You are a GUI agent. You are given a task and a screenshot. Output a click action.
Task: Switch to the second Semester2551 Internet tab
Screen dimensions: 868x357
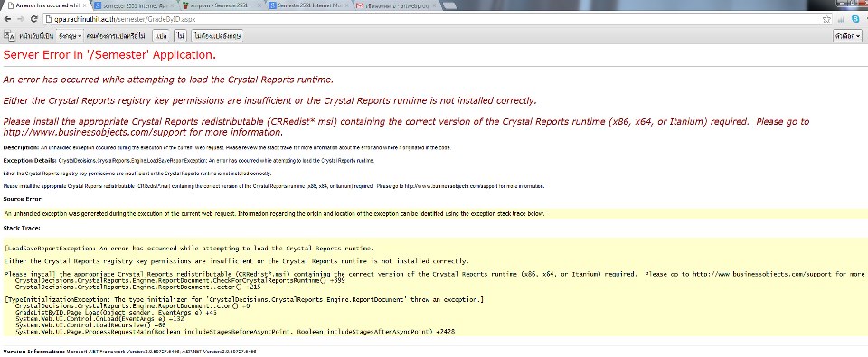(309, 5)
